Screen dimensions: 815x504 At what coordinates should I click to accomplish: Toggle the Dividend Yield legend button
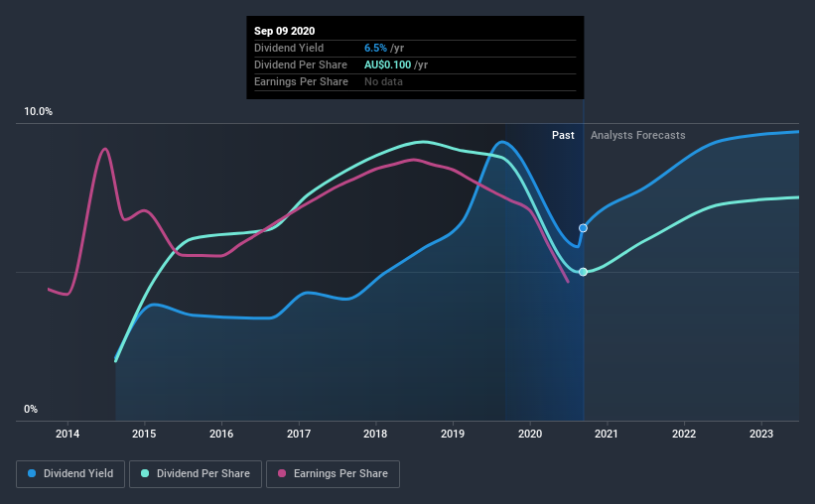[x=70, y=474]
